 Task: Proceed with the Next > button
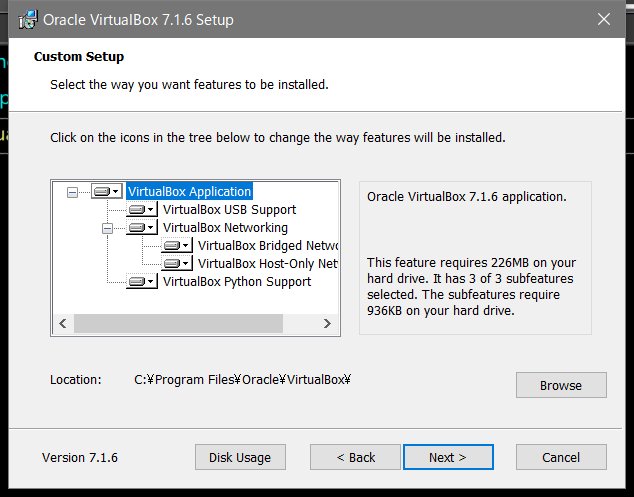[448, 457]
